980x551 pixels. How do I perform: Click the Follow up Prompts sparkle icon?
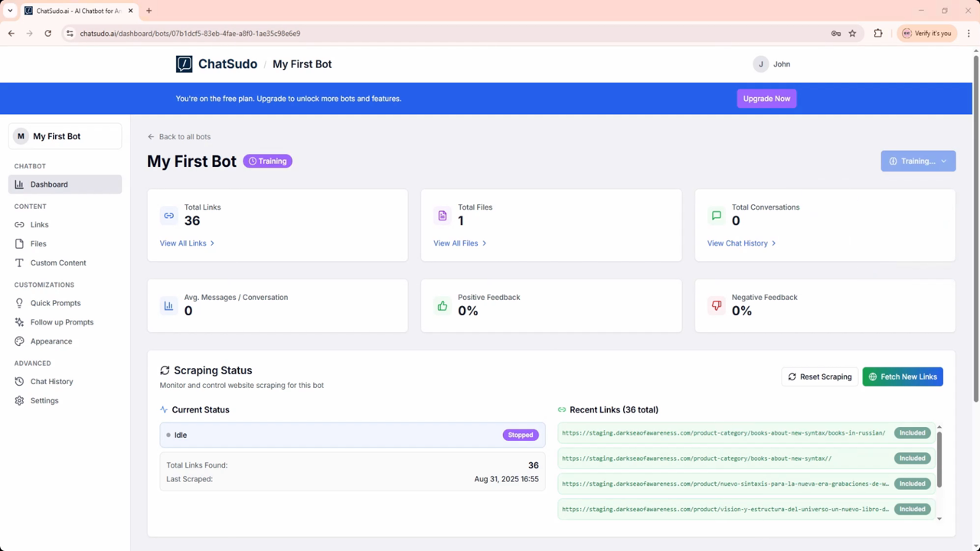20,322
